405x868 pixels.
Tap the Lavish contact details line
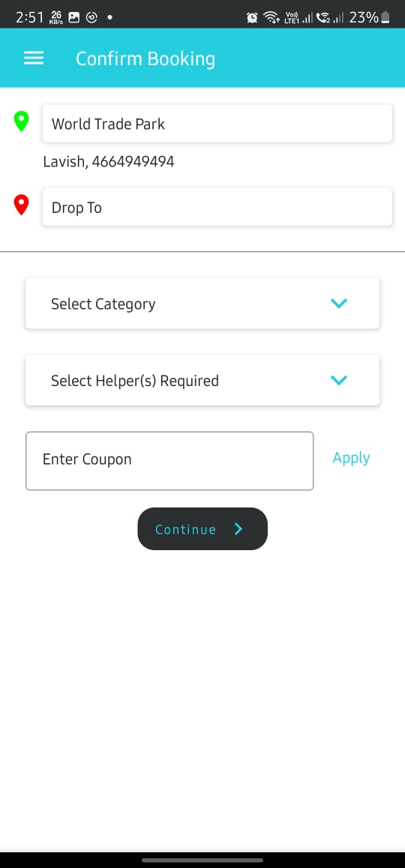pos(109,162)
